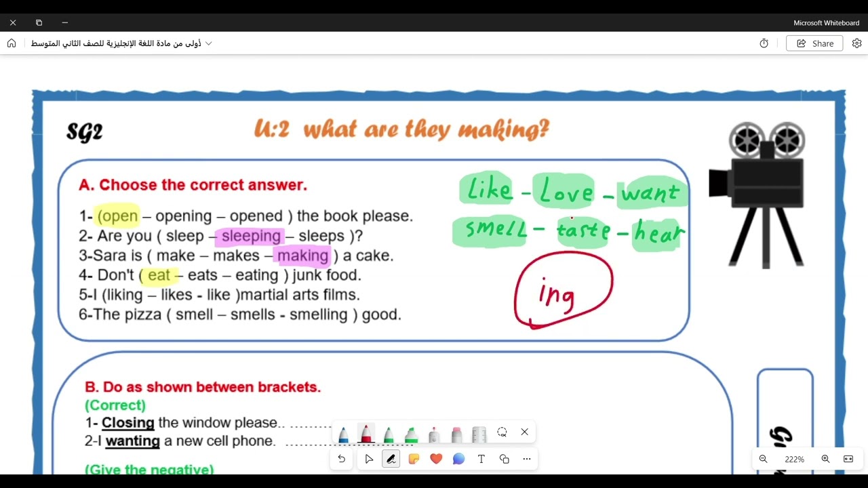The width and height of the screenshot is (868, 488).
Task: Open whiteboard settings gear
Action: click(856, 43)
